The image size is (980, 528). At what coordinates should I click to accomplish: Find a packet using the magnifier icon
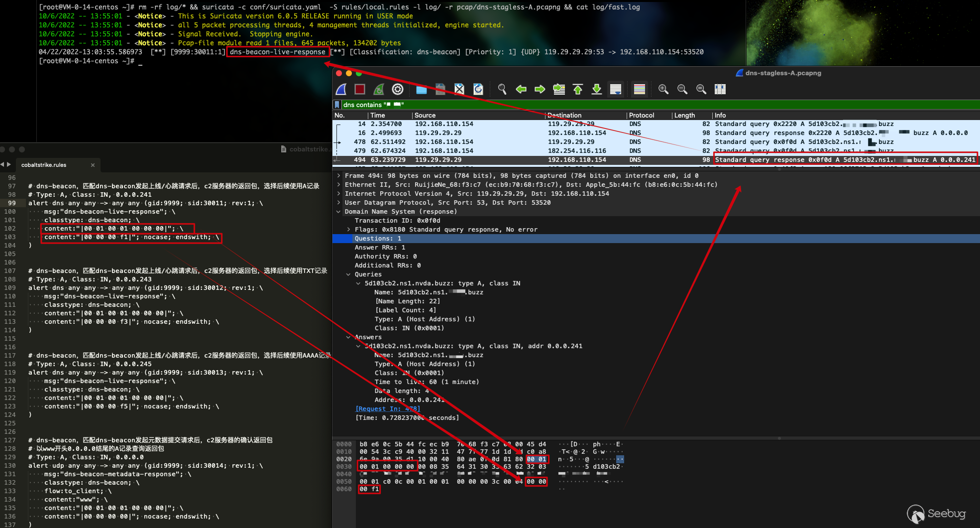tap(502, 89)
